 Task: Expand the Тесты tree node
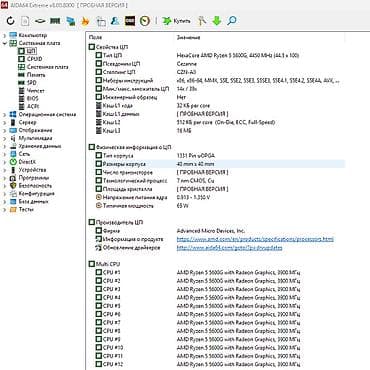click(4, 210)
